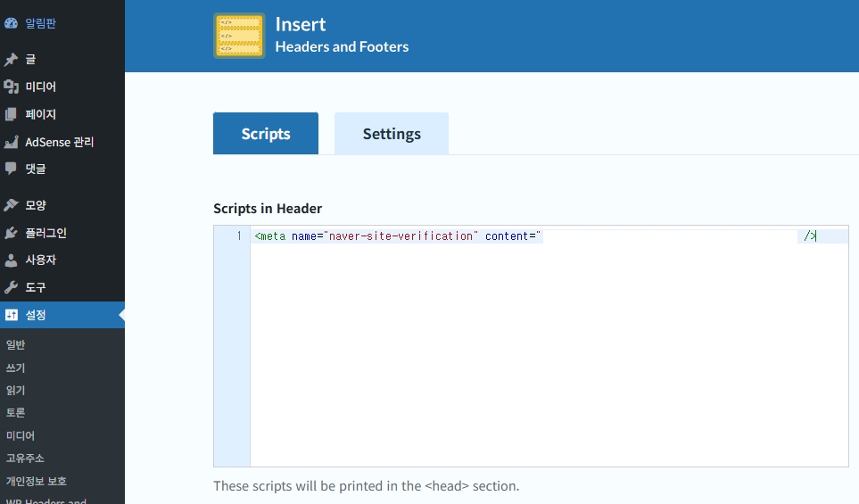Click the 플러그인 plug icon

coord(11,233)
